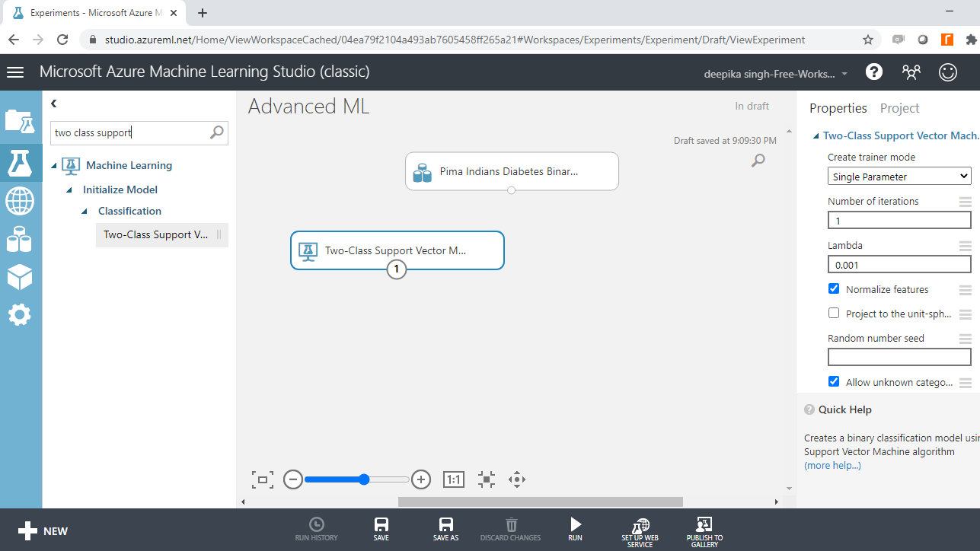Click the Lambda value input field
The height and width of the screenshot is (551, 980).
tap(899, 265)
